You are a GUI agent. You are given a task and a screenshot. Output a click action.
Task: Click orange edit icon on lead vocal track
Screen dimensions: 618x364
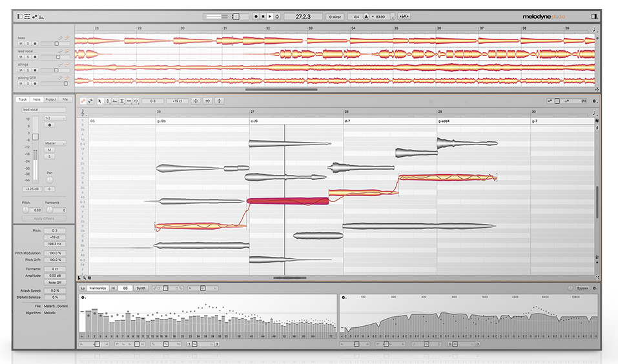tap(67, 51)
